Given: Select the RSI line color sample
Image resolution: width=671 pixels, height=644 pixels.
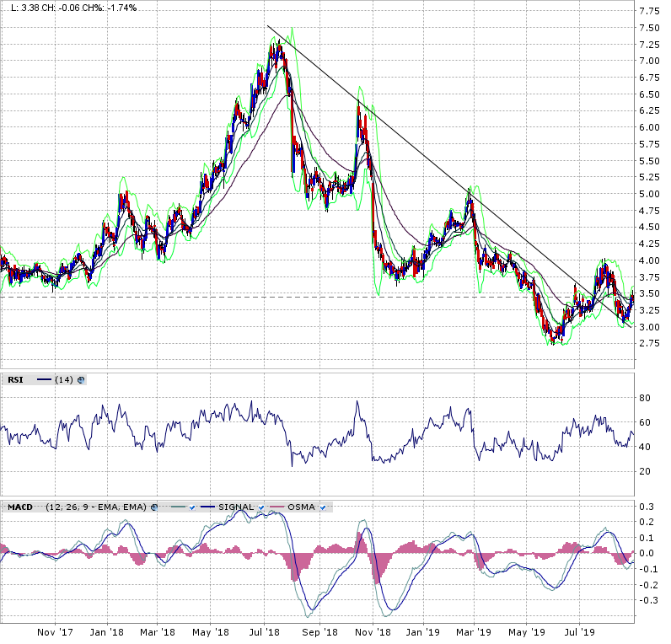Looking at the screenshot, I should pyautogui.click(x=45, y=380).
